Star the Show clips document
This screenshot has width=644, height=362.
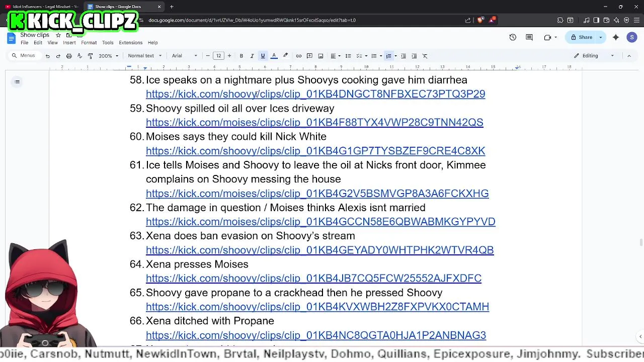(58, 35)
